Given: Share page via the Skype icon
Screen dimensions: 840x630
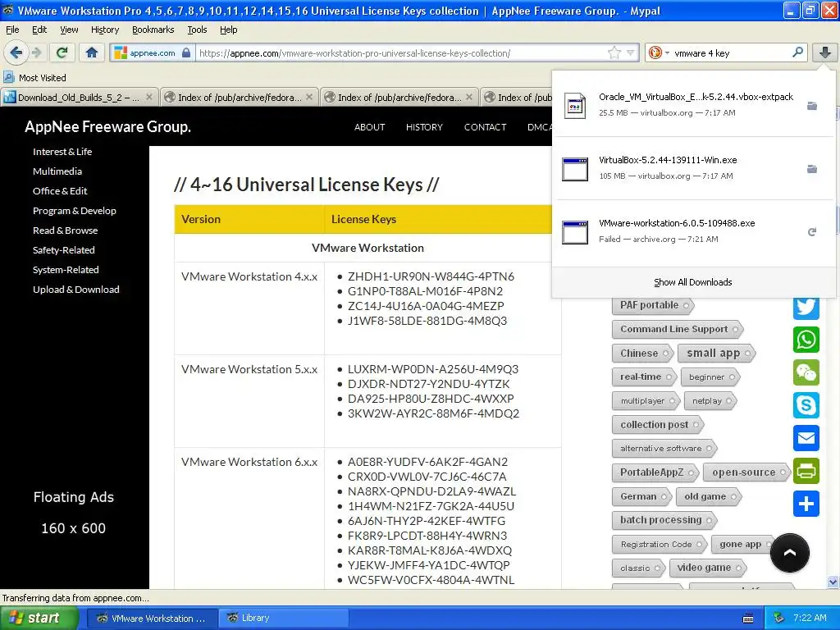Looking at the screenshot, I should point(806,405).
